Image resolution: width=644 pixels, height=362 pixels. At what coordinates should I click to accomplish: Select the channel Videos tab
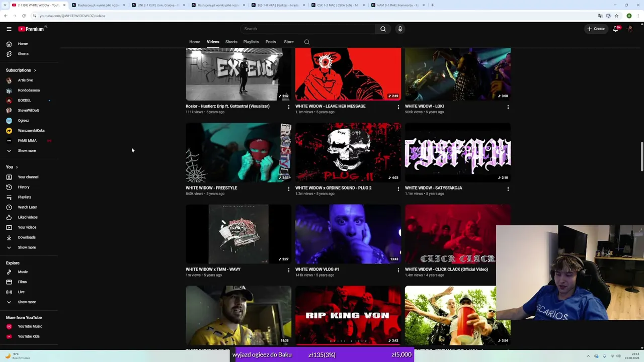(x=213, y=42)
